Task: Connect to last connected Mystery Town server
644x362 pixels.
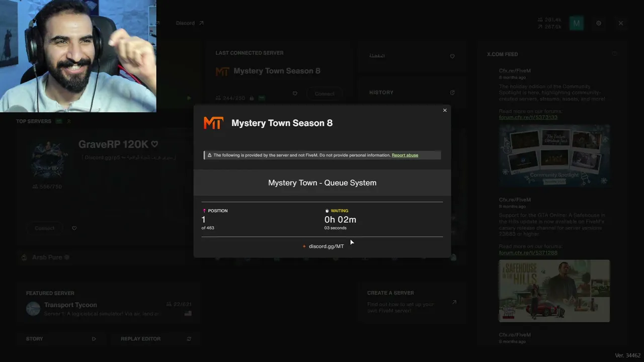Action: tap(325, 94)
